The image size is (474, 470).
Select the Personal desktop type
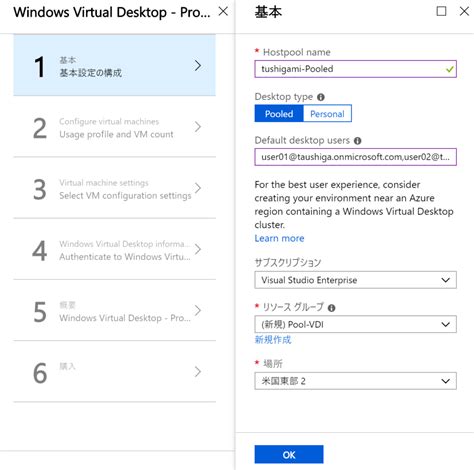coord(327,114)
